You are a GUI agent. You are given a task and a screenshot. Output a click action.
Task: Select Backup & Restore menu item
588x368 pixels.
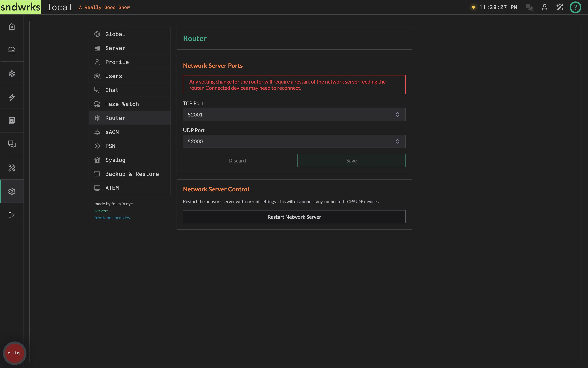pos(130,174)
